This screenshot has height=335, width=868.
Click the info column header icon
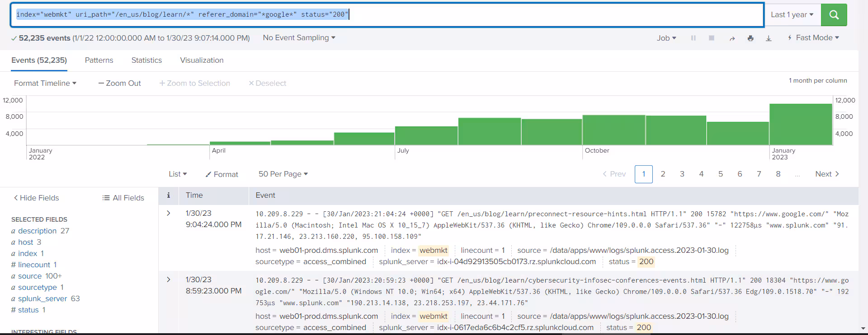click(168, 195)
